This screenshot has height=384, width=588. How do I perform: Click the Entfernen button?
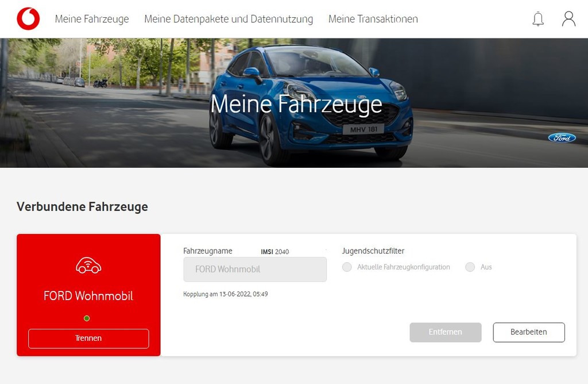tap(446, 332)
